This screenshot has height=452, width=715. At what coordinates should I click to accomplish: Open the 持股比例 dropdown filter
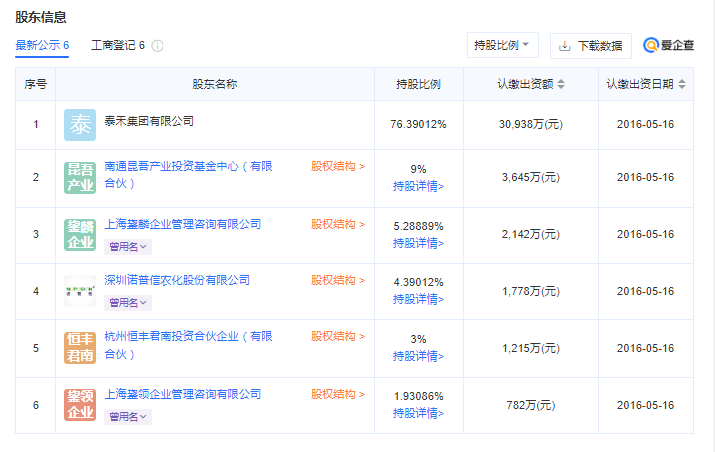503,45
